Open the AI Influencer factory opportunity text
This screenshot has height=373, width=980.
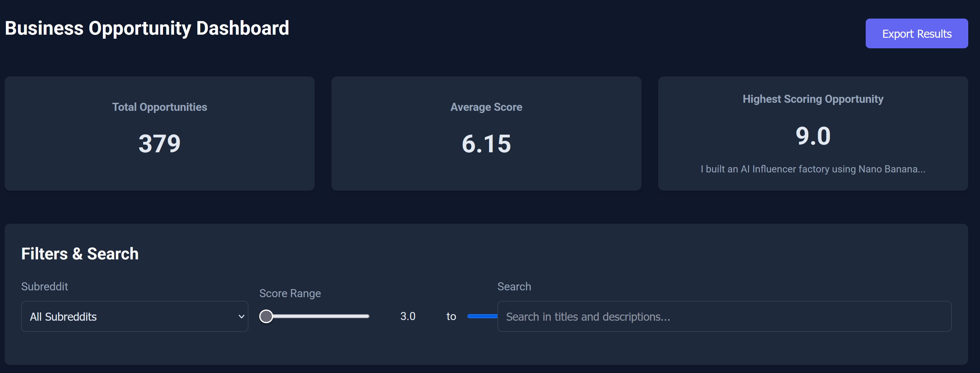[x=813, y=169]
